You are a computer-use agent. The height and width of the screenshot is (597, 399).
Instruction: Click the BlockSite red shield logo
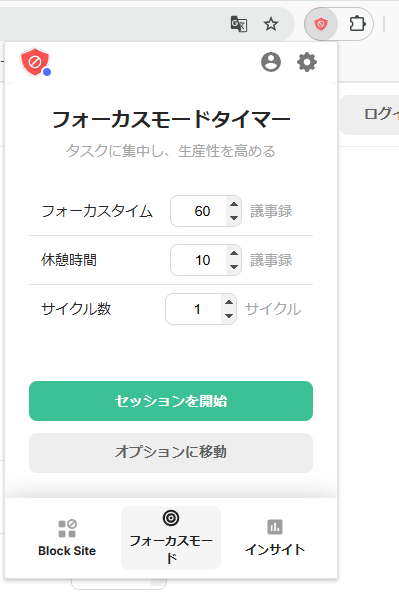[35, 62]
